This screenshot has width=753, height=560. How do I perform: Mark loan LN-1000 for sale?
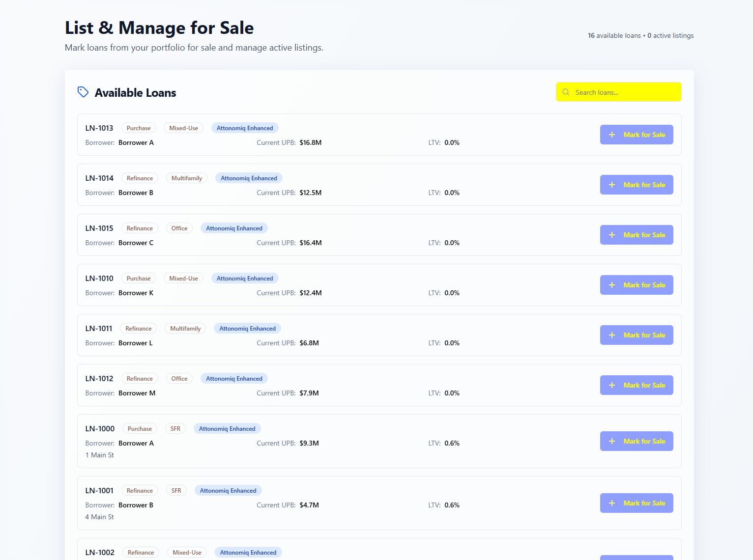[x=637, y=441]
